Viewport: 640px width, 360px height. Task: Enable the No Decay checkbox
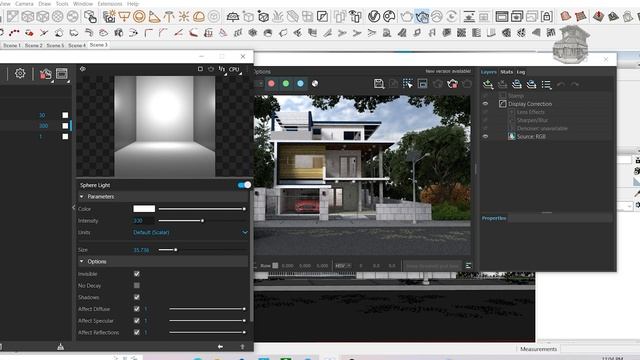coord(137,285)
